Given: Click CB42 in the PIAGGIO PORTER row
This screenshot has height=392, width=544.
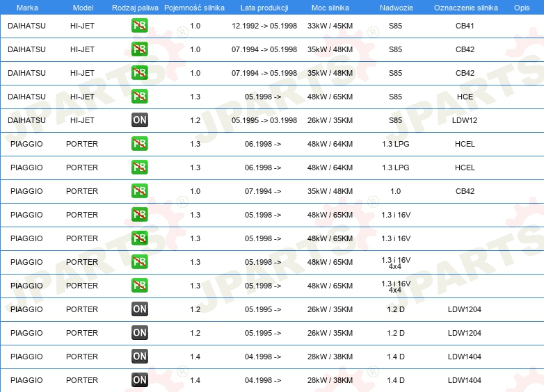Looking at the screenshot, I should 465,191.
